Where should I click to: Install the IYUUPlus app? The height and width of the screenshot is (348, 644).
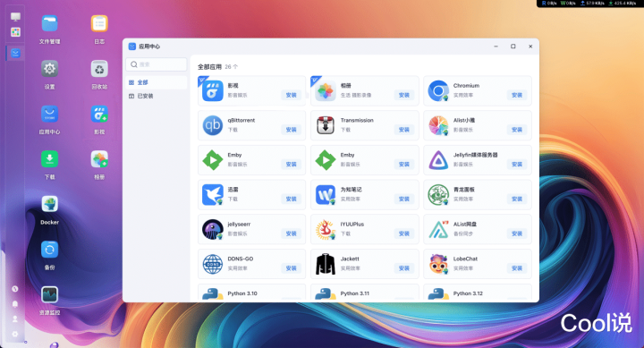click(x=403, y=233)
